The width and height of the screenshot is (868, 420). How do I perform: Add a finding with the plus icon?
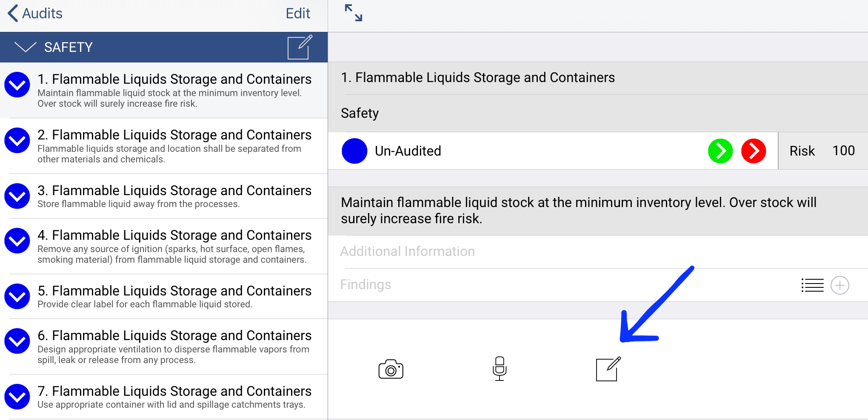pos(840,285)
